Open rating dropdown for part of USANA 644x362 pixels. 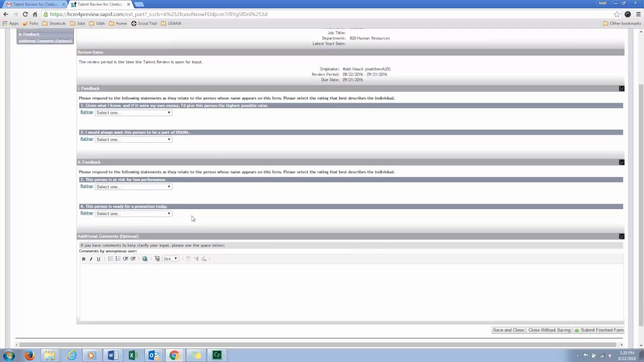click(133, 139)
